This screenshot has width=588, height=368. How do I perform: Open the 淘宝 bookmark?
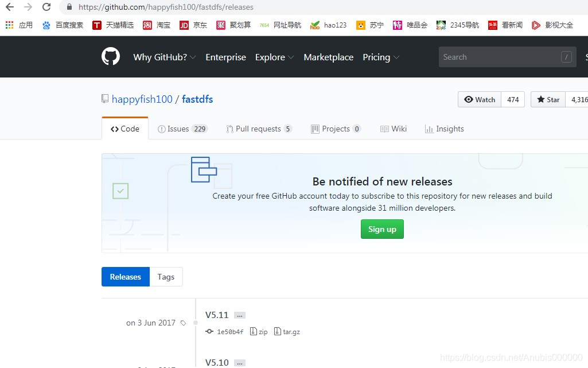tap(157, 25)
